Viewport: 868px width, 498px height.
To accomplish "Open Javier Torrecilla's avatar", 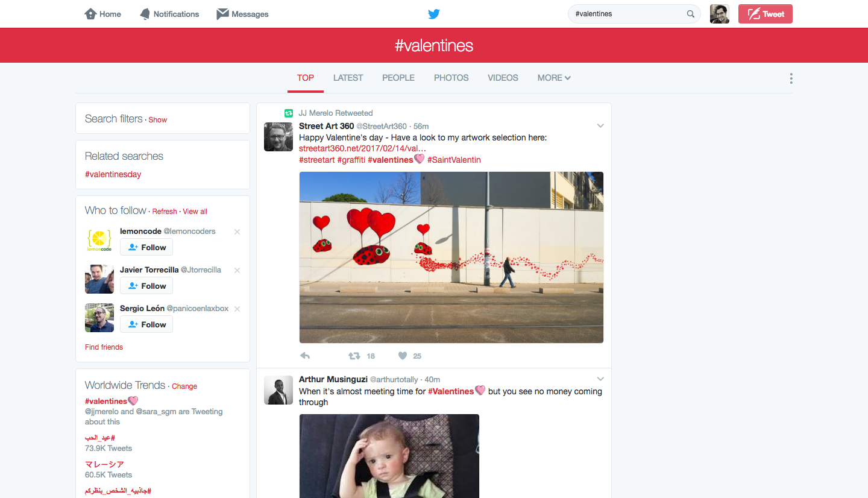I will (x=99, y=279).
